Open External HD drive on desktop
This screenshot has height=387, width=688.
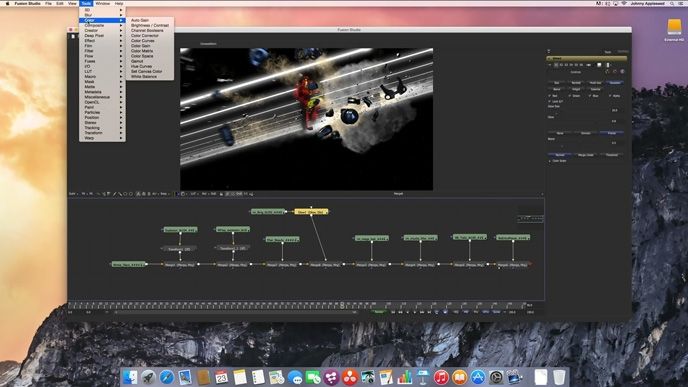(674, 30)
